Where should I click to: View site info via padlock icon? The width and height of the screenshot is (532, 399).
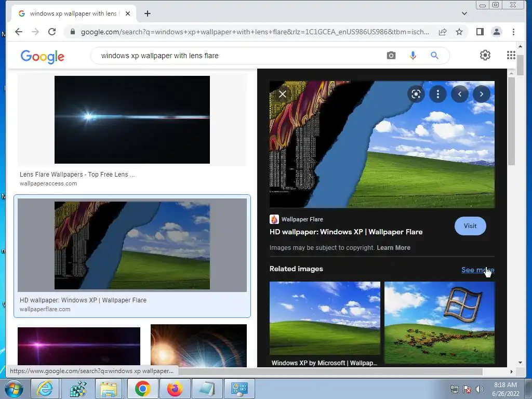[72, 32]
